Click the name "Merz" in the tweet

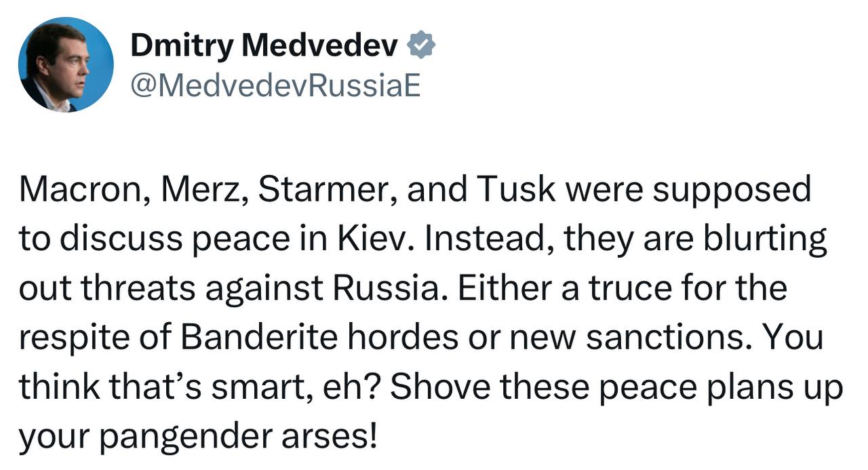click(198, 189)
